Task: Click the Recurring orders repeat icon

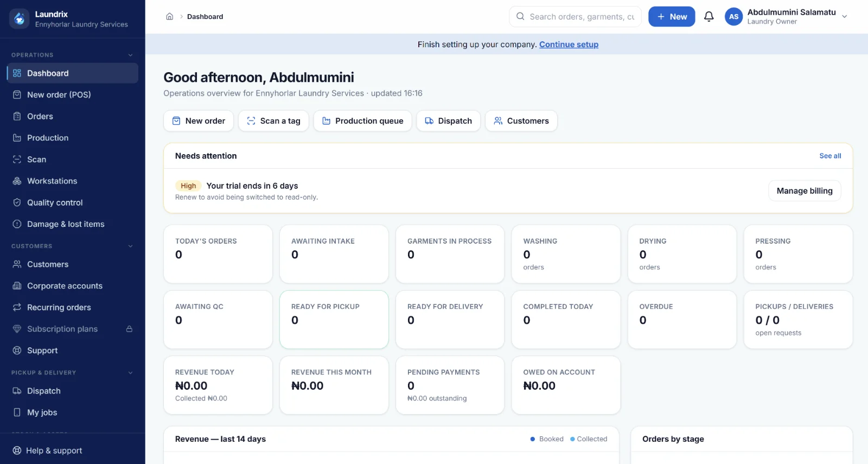Action: pyautogui.click(x=17, y=307)
